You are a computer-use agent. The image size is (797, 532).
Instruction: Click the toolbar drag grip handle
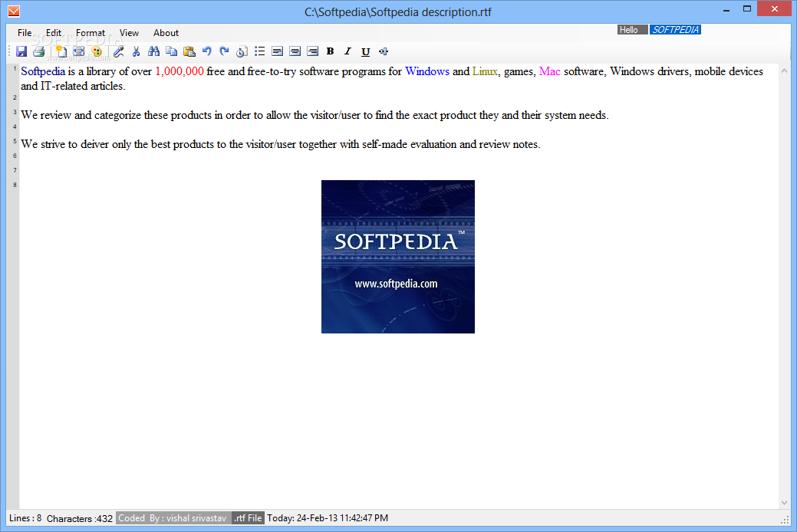(x=10, y=51)
